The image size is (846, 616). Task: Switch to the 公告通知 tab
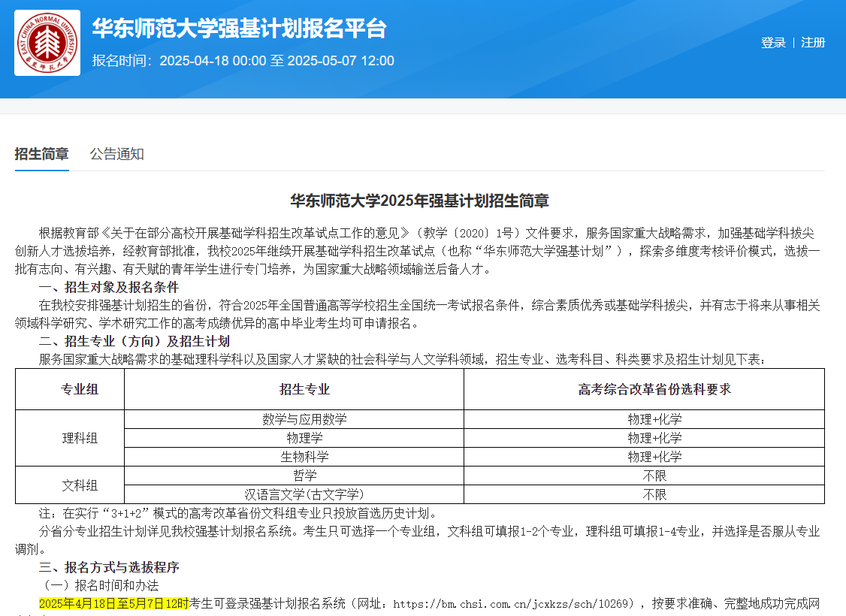[x=117, y=154]
